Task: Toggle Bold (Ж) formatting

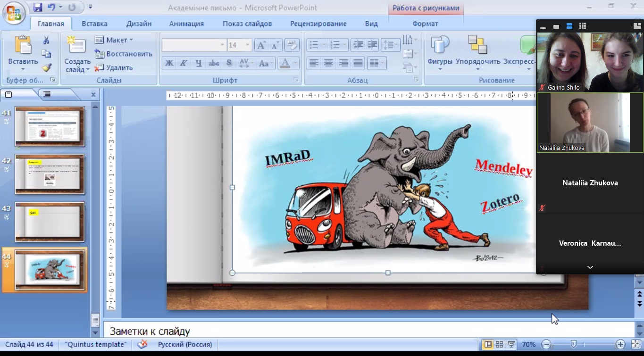Action: [x=169, y=63]
